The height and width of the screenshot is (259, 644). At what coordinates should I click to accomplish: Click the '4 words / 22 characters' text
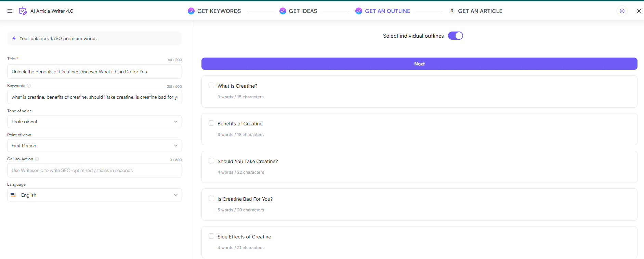(x=241, y=172)
